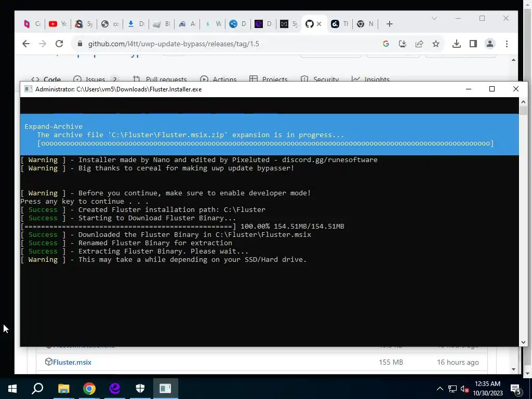The image size is (532, 399).
Task: Maximize the Fluster Installer console window
Action: pyautogui.click(x=492, y=89)
